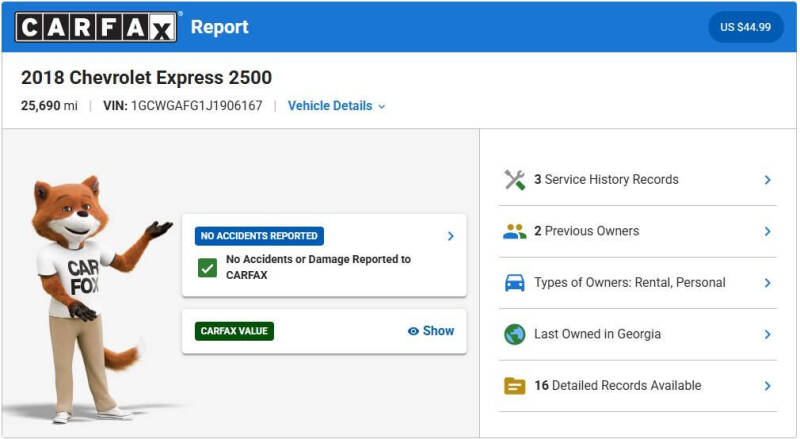Click the folder Detailed Records icon

click(514, 386)
